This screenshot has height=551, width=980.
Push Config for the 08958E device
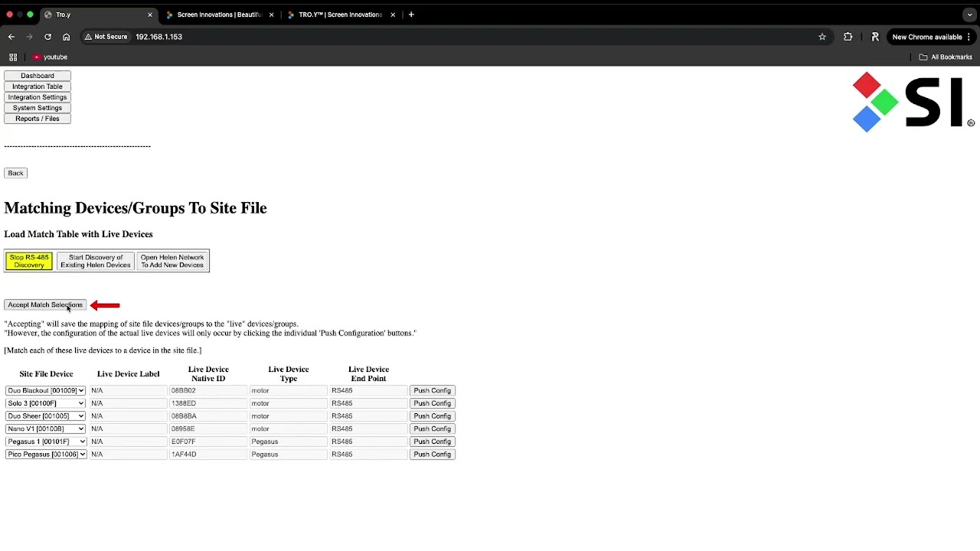[x=433, y=429]
